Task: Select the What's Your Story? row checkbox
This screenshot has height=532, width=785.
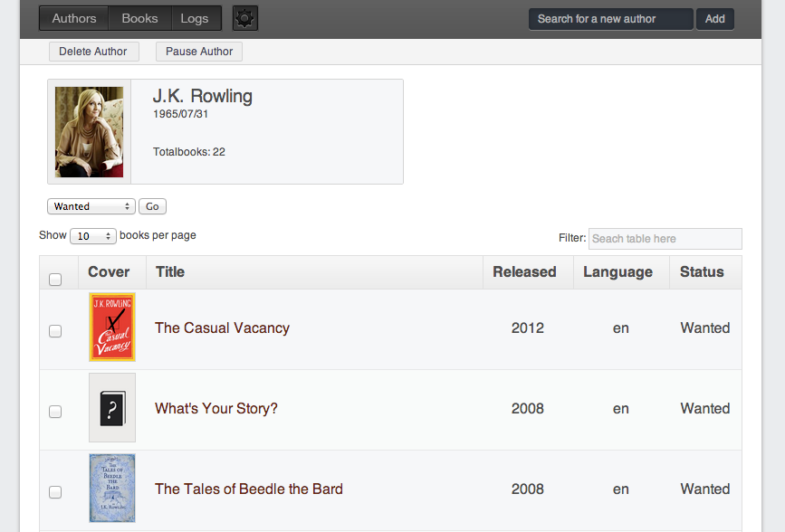Action: (55, 412)
